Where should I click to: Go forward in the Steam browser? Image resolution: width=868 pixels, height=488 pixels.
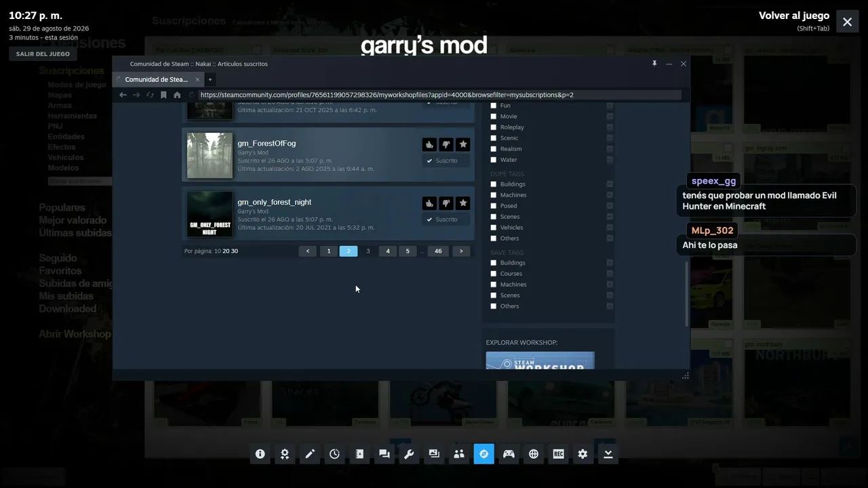pyautogui.click(x=136, y=95)
